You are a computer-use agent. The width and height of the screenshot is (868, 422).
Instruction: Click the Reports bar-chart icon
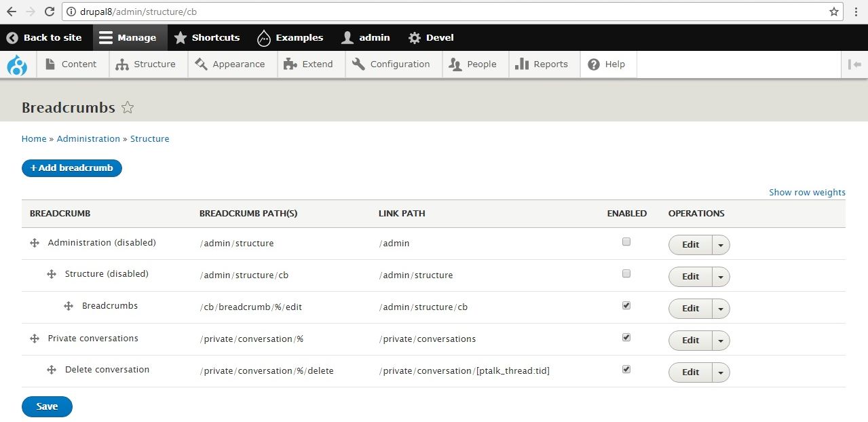click(x=523, y=64)
